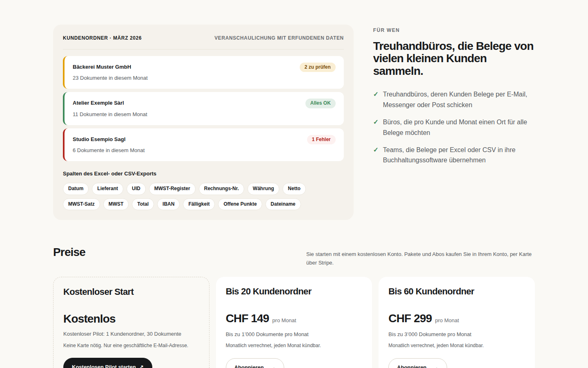Start the free pilot via 'Kostenlosen Pilot starten'
588x368 pixels.
(108, 363)
